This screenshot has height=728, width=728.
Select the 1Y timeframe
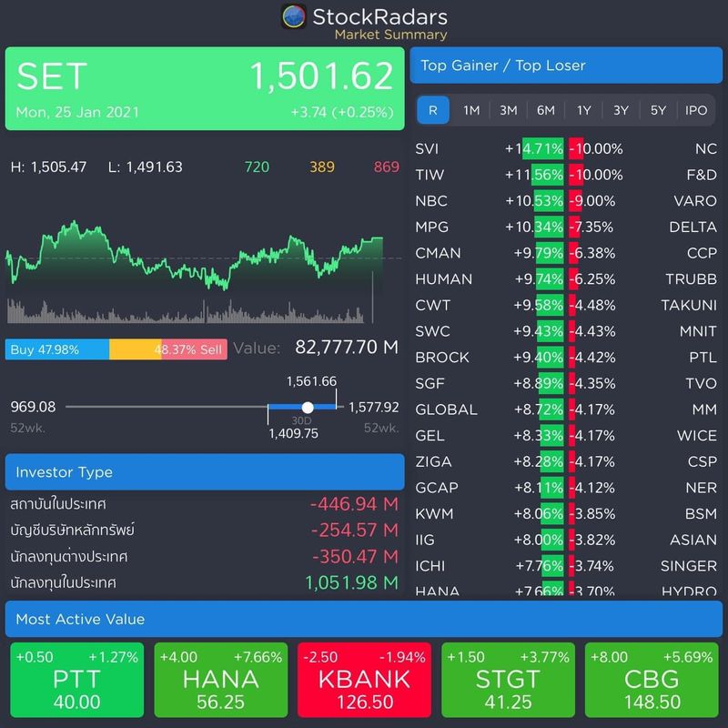point(582,110)
